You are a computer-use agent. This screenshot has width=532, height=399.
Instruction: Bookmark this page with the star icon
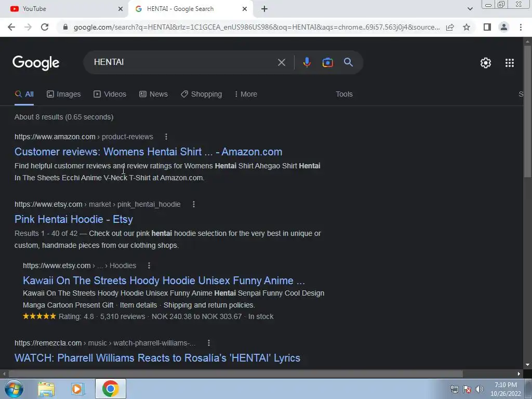[467, 27]
